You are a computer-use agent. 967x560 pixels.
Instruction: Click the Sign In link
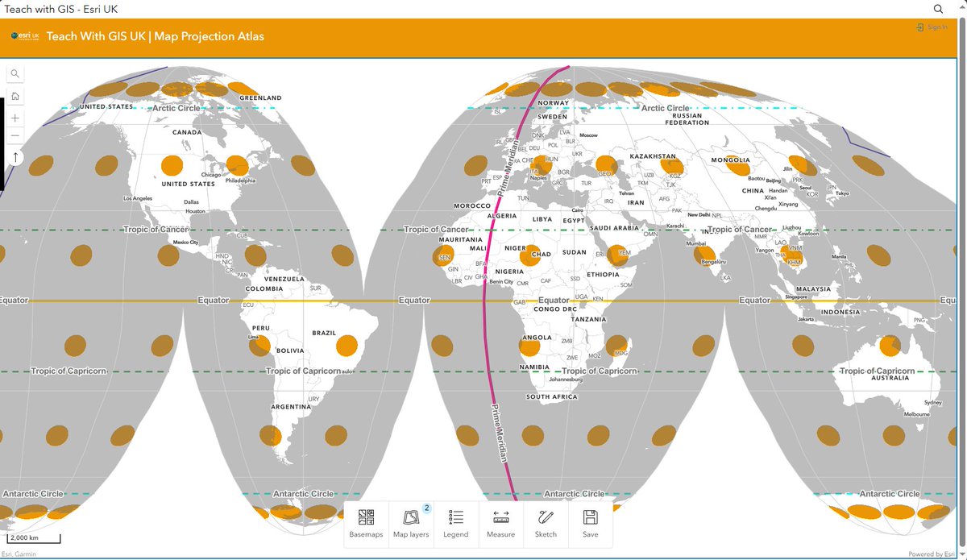point(933,27)
